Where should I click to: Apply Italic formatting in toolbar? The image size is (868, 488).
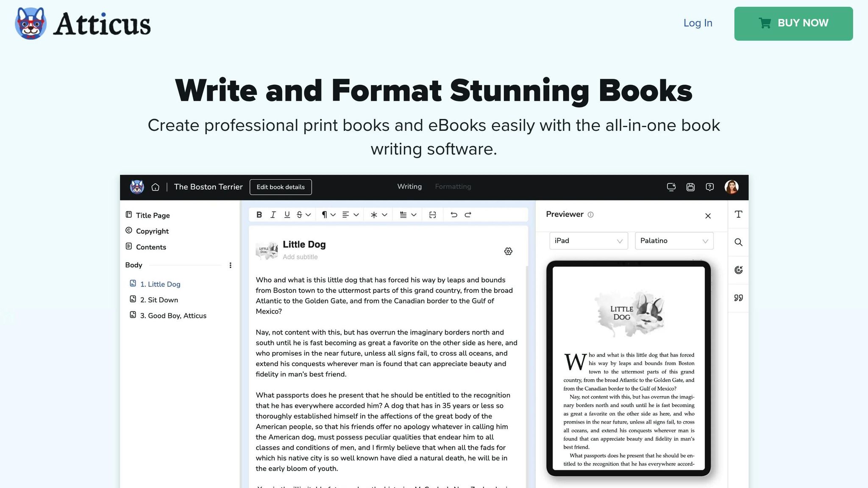click(x=273, y=215)
